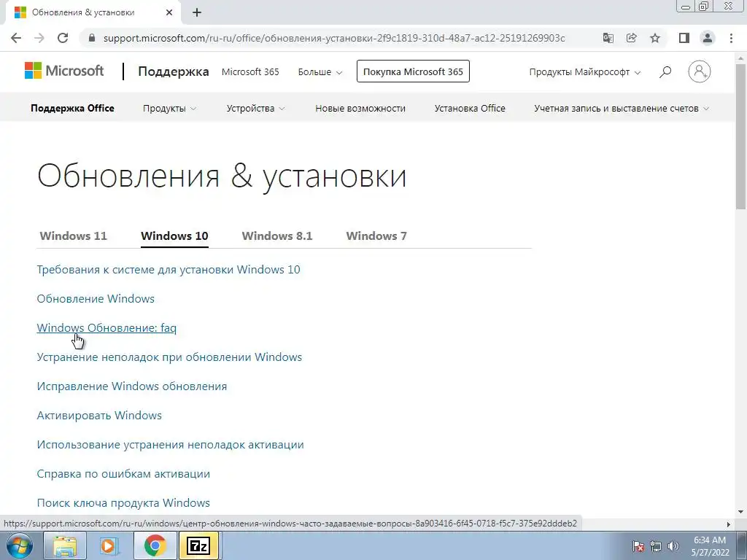Screen dimensions: 747x560
Task: Open the Обновление Windows link
Action: coord(96,298)
